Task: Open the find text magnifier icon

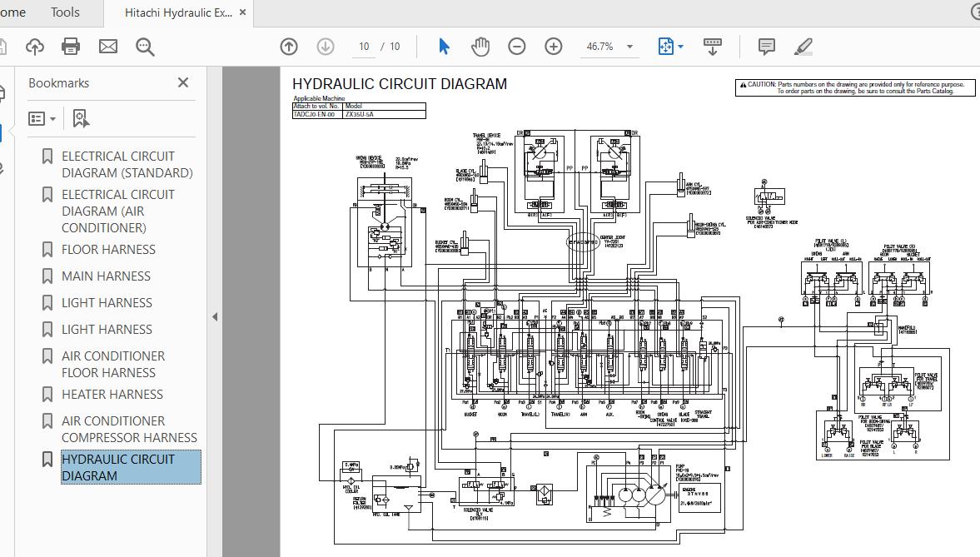Action: pos(145,47)
